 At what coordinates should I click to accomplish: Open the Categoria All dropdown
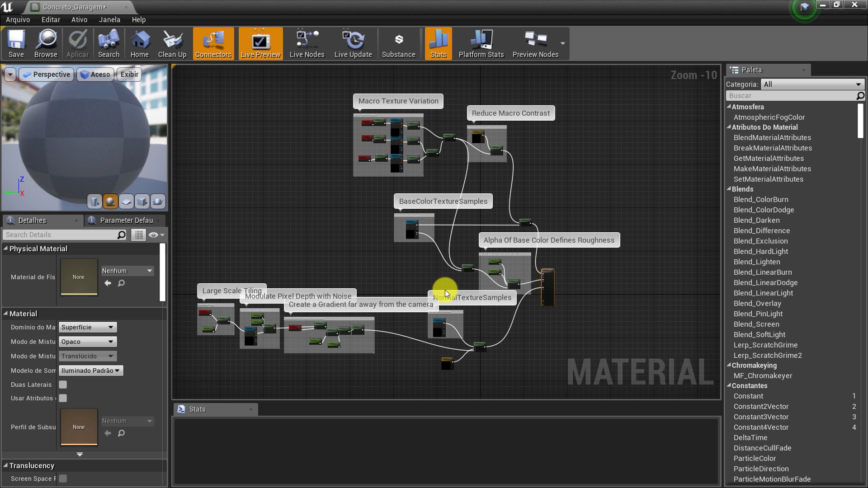click(812, 84)
